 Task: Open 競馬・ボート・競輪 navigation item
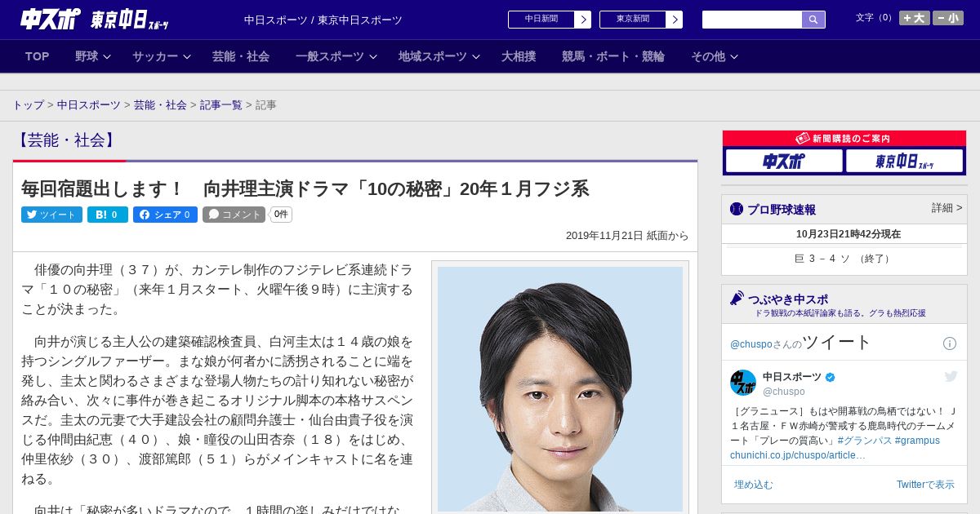point(613,56)
